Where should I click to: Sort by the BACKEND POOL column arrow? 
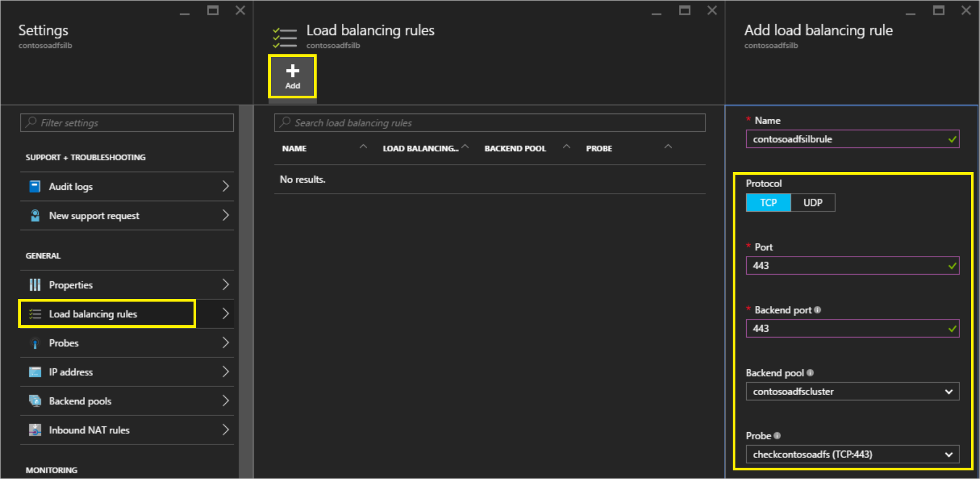point(567,147)
